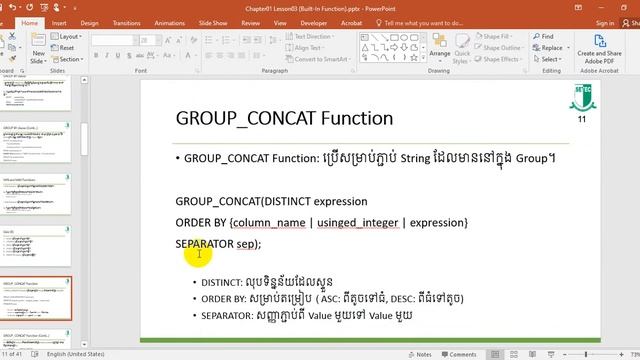Select the Oval shape in shapes gallery
The width and height of the screenshot is (640, 360).
[x=404, y=38]
